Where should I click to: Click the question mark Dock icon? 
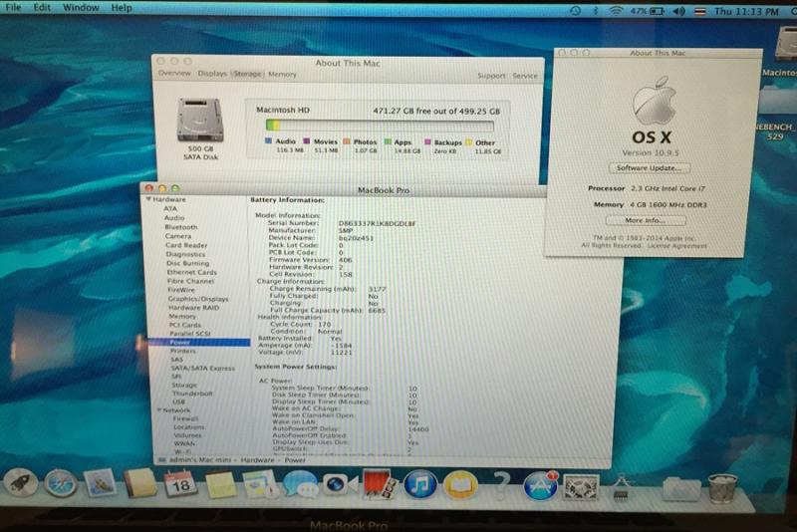click(501, 485)
